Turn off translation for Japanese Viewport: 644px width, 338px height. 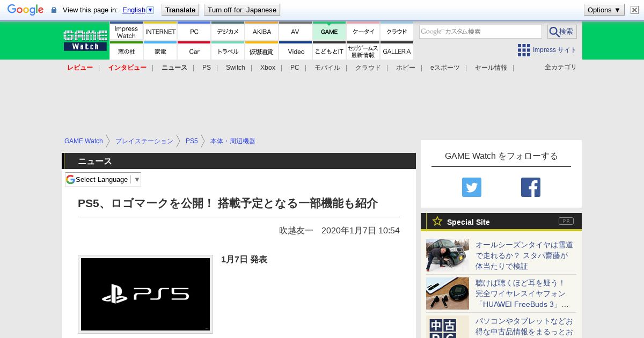[242, 10]
